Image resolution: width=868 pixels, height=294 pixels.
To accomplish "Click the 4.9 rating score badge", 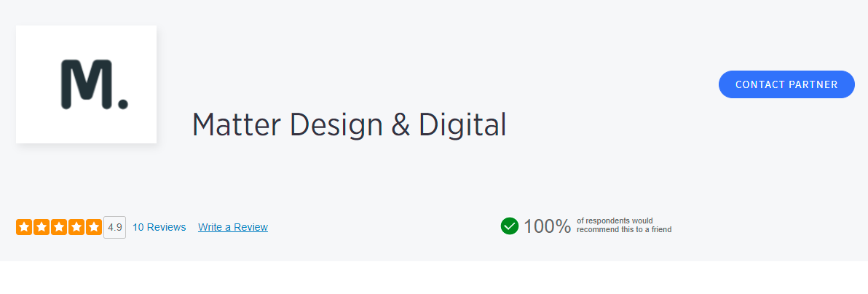I will point(114,227).
